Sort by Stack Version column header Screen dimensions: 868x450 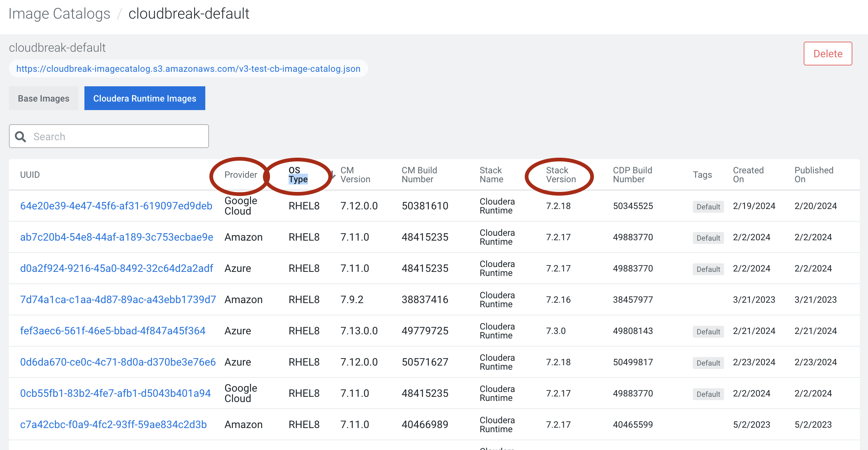click(x=560, y=175)
